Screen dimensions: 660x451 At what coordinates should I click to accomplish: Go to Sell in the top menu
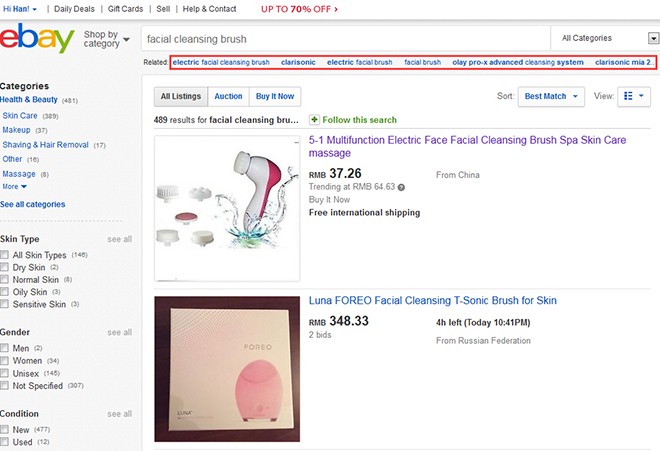pos(163,9)
